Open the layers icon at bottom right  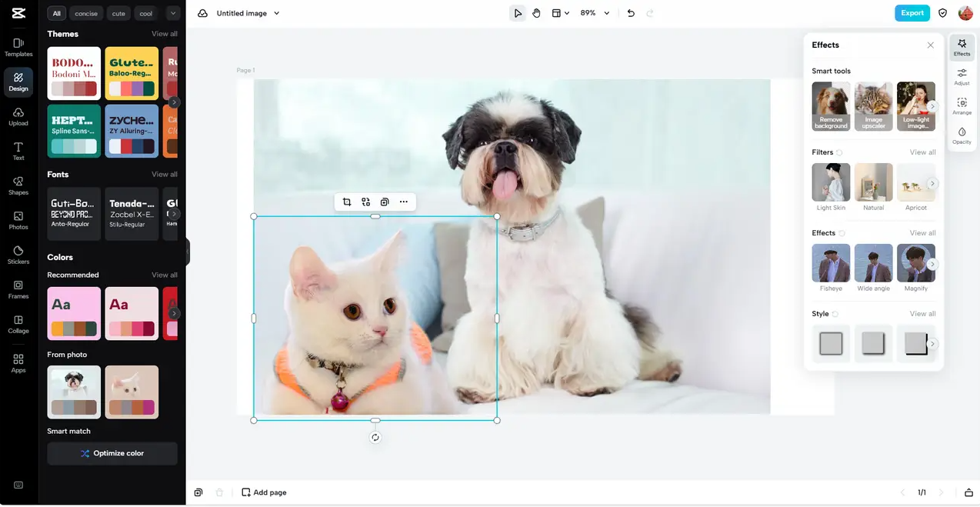(x=968, y=492)
